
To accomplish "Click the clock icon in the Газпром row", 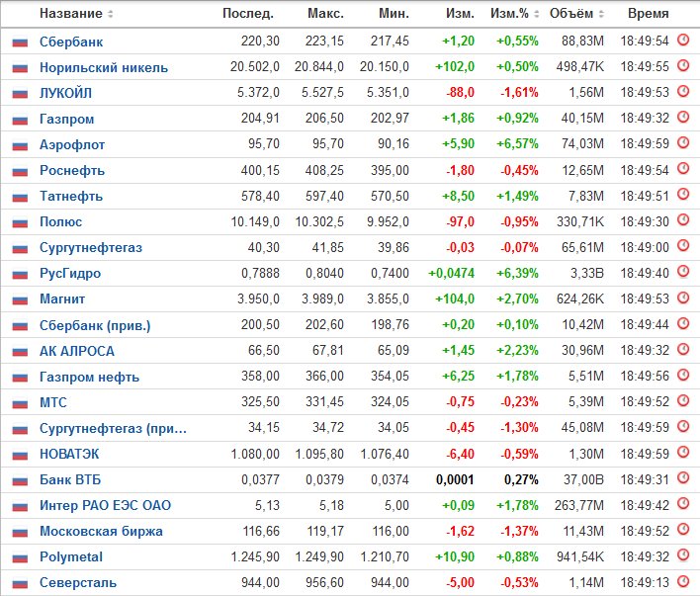I will coord(683,117).
